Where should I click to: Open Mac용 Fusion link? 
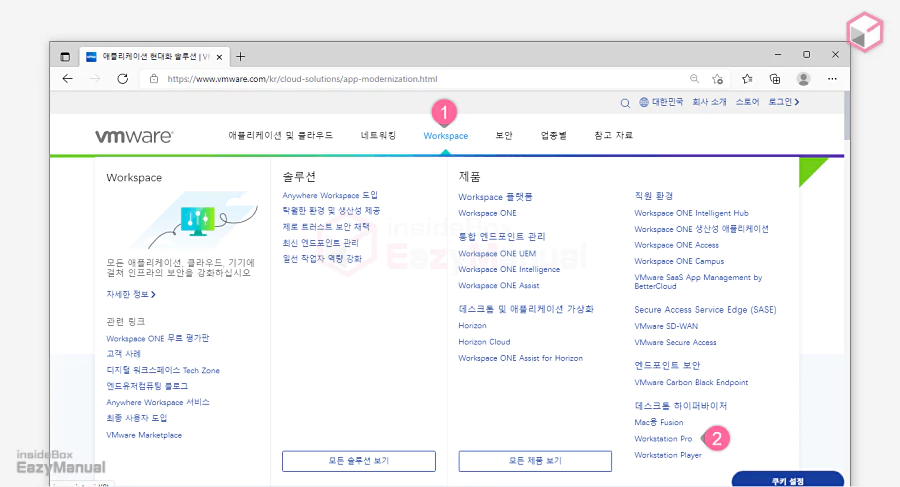[x=659, y=422]
